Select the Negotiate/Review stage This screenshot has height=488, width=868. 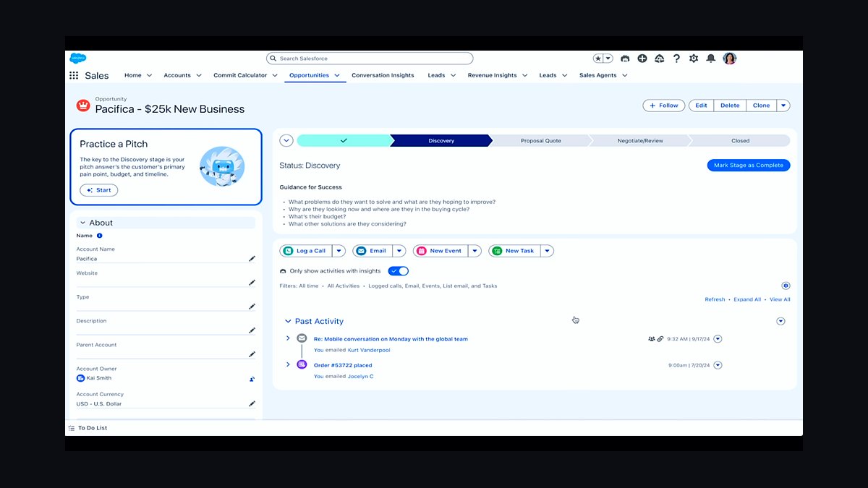point(640,141)
